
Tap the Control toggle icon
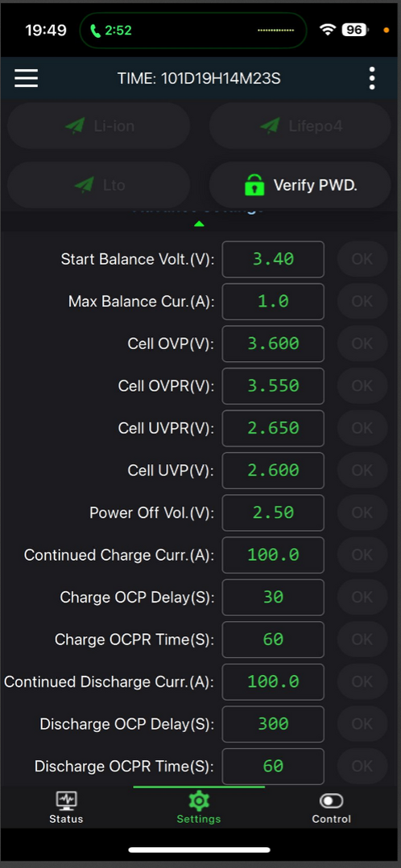click(x=331, y=801)
